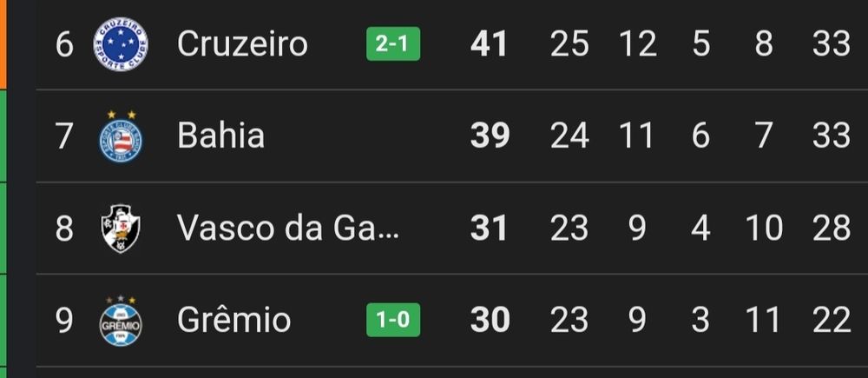Open the Vasco da Gama crest

click(x=121, y=229)
